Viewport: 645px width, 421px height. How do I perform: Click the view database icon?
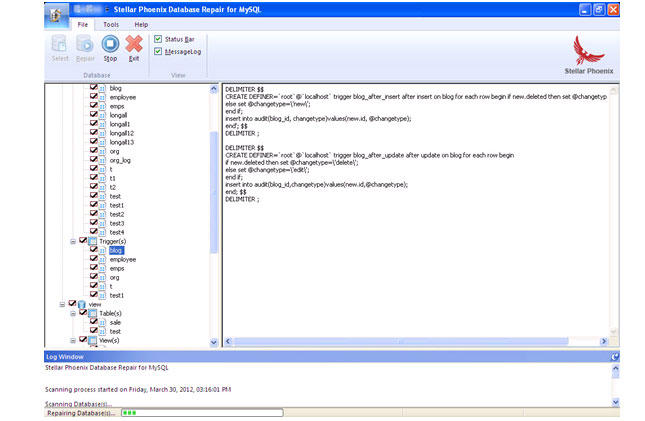(82, 305)
